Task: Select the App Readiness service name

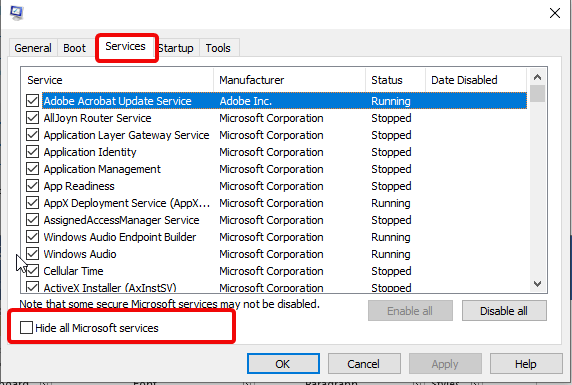Action: (x=79, y=186)
